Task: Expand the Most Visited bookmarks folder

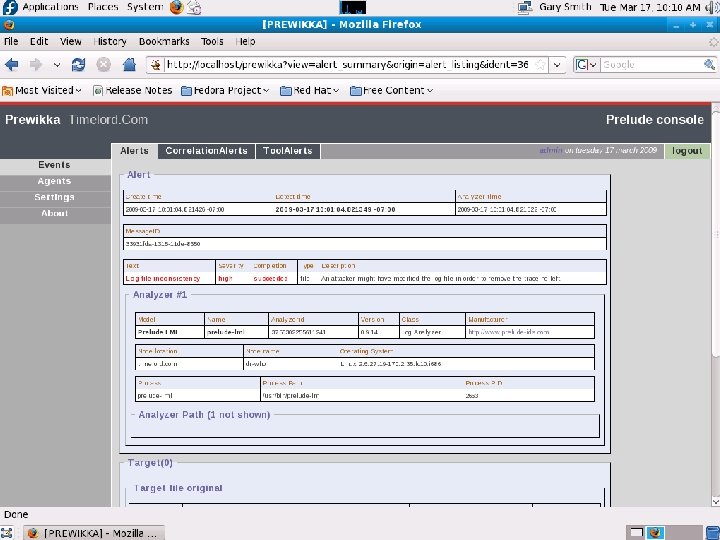Action: pos(42,90)
